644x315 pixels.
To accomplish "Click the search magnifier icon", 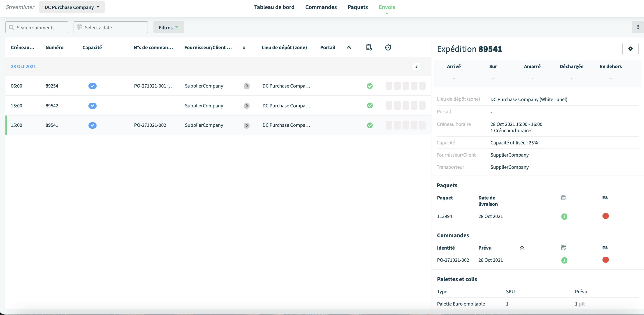I will [x=12, y=27].
